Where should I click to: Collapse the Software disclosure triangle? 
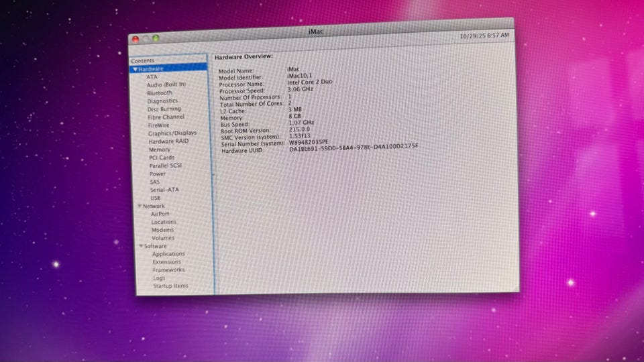coord(141,246)
